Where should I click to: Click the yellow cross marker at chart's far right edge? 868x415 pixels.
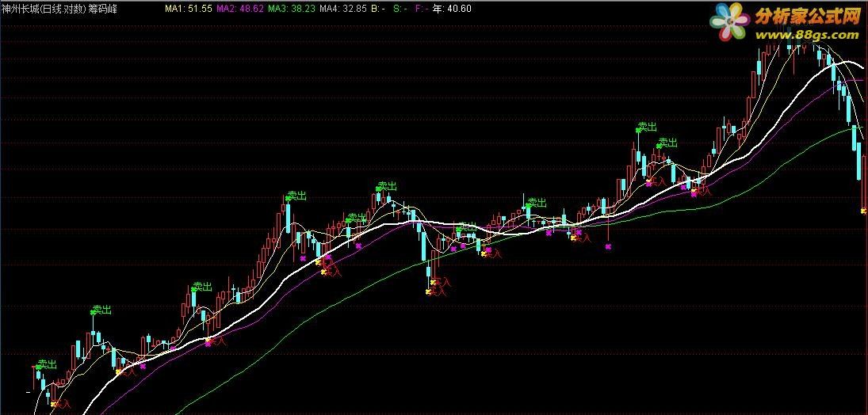pos(863,210)
